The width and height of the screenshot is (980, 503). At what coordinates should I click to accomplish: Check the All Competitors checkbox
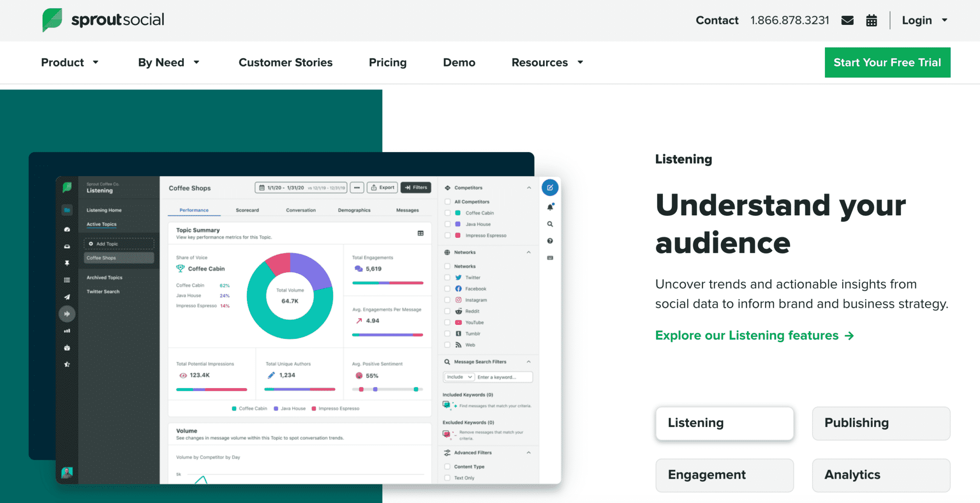448,201
